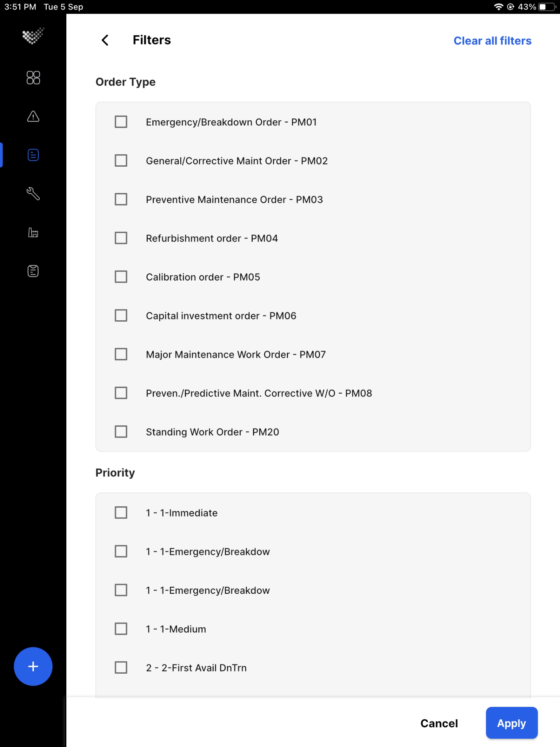
Task: Tap the blue plus create button
Action: point(33,666)
